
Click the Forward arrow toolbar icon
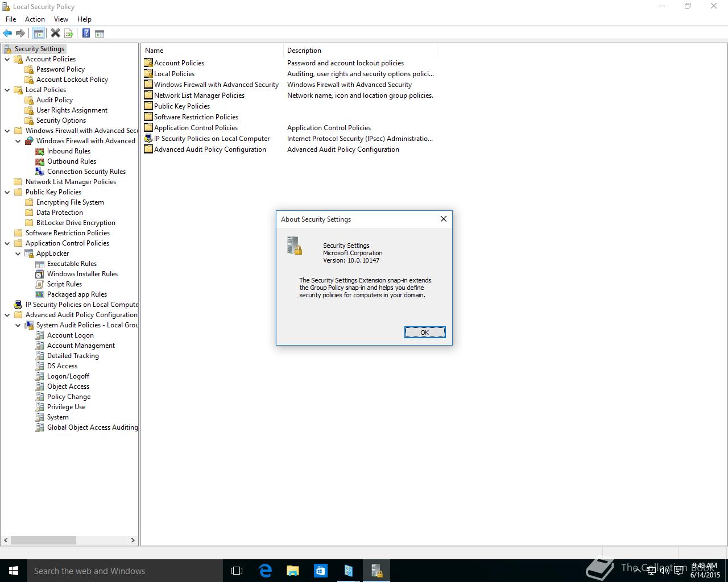pos(20,34)
